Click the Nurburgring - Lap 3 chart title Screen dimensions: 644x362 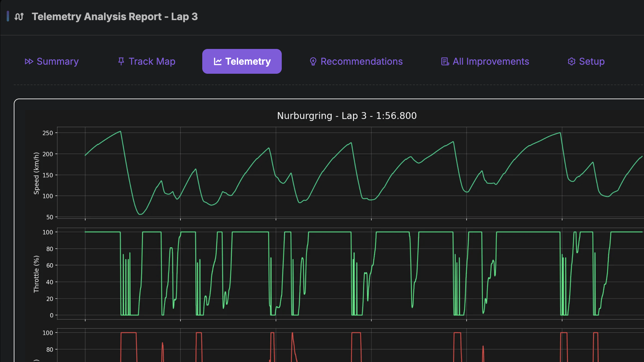pos(346,116)
